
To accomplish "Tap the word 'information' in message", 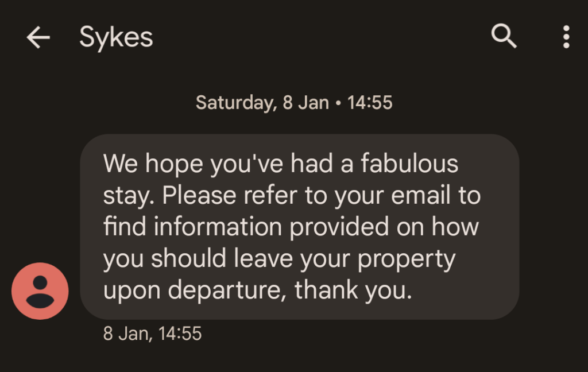I will tap(218, 227).
